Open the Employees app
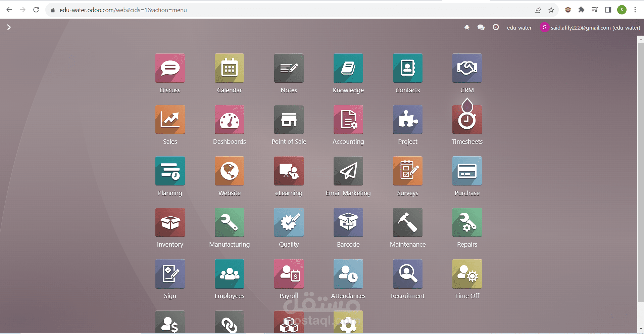The width and height of the screenshot is (644, 334). click(230, 274)
